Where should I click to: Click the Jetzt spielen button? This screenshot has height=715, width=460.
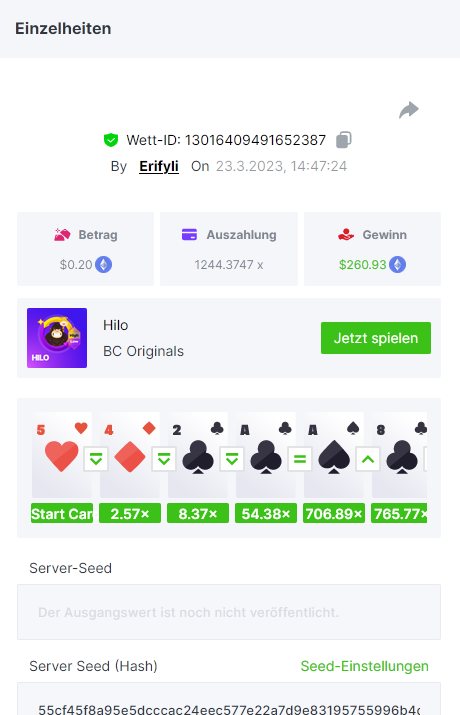tap(376, 338)
